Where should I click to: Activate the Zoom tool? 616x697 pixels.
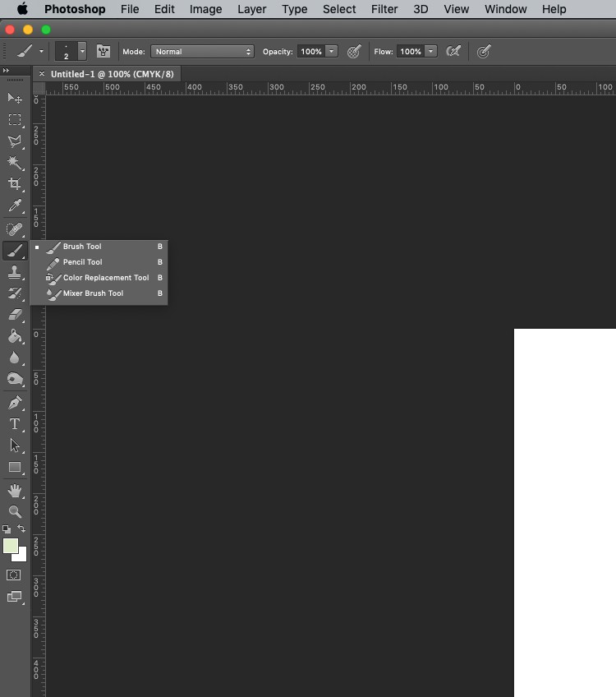coord(15,511)
